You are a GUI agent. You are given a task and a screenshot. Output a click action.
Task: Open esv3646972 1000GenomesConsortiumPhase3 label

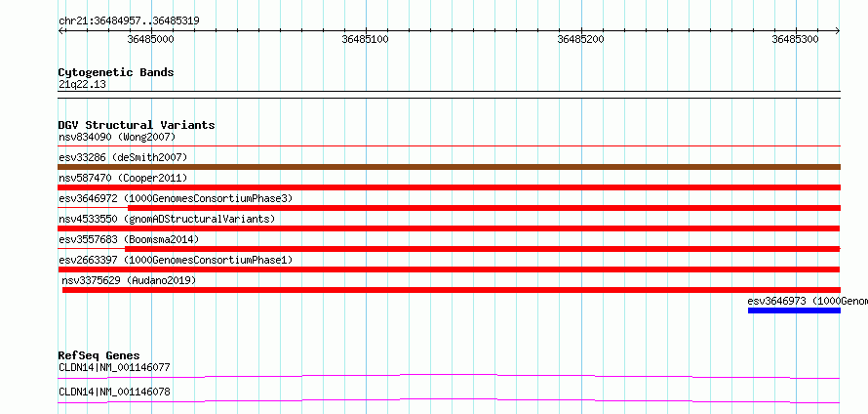tap(176, 198)
